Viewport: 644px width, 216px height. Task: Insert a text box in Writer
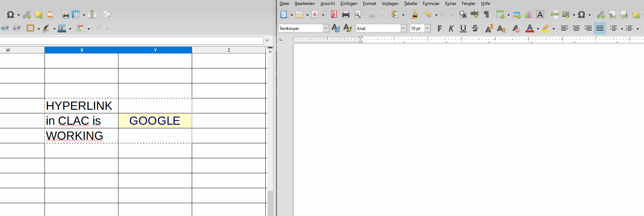point(540,15)
